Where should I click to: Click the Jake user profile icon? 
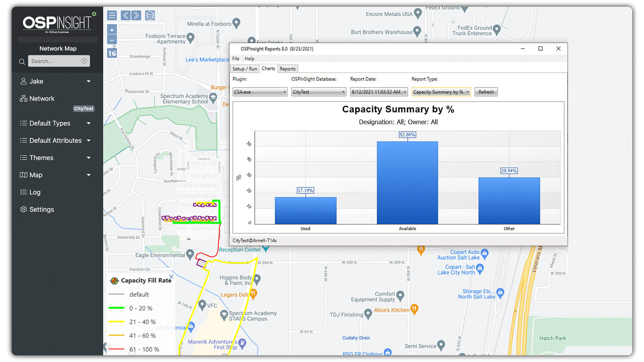pyautogui.click(x=23, y=81)
